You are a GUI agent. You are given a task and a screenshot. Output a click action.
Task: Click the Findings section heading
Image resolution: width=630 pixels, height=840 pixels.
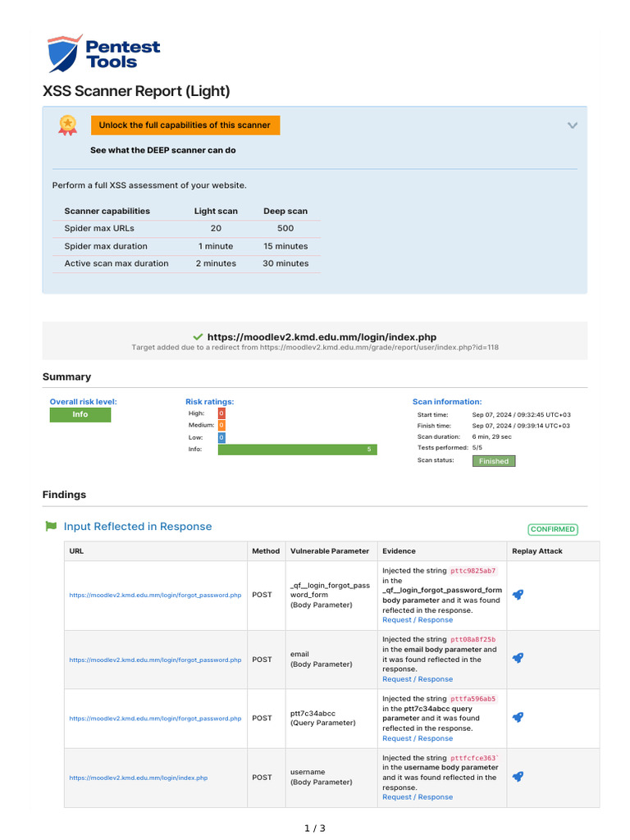(x=64, y=495)
